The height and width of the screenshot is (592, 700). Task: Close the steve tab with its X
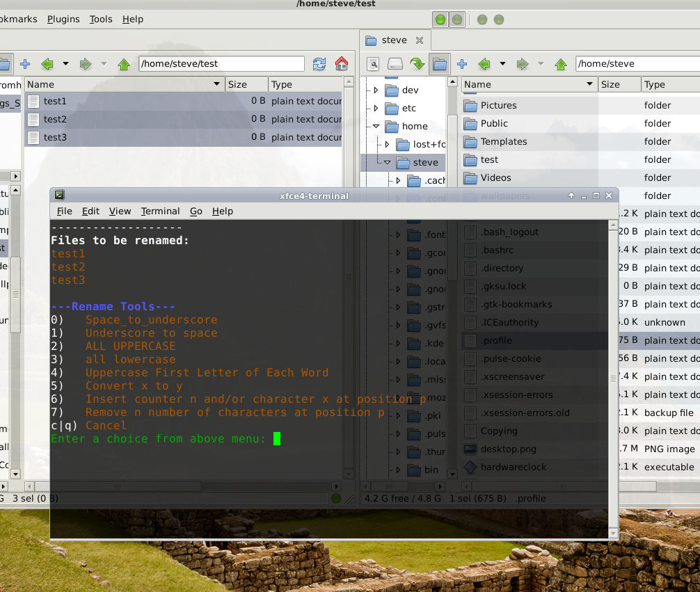click(420, 40)
